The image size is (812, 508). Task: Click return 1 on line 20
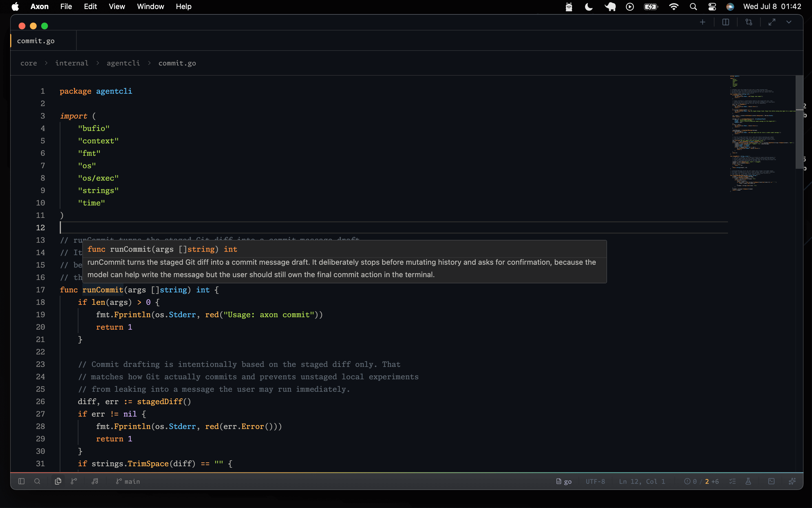click(114, 327)
